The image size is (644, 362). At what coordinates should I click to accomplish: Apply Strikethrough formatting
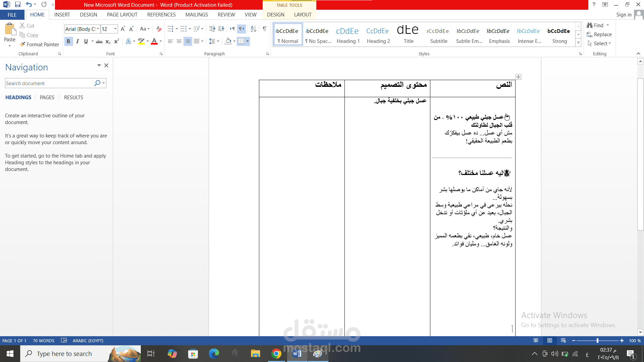coord(99,42)
